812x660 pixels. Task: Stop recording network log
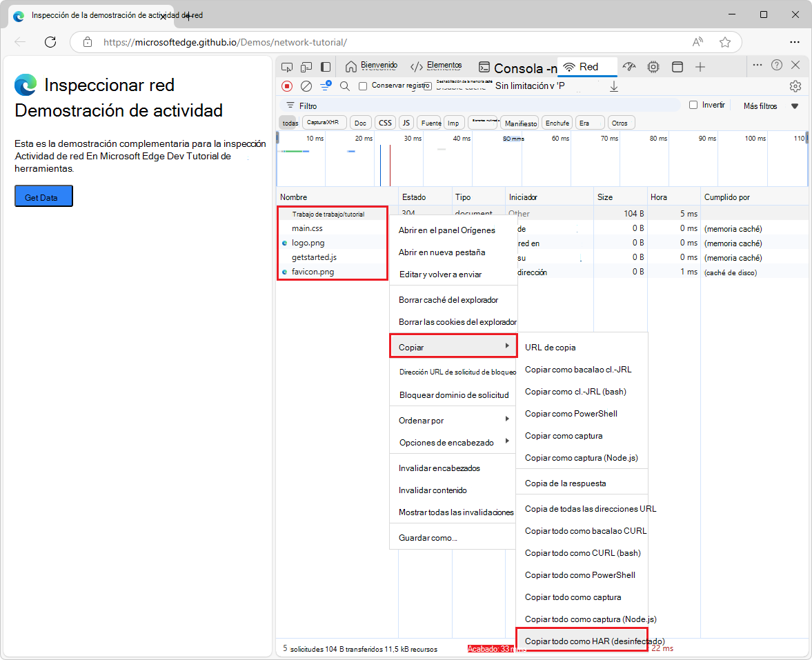(x=287, y=86)
